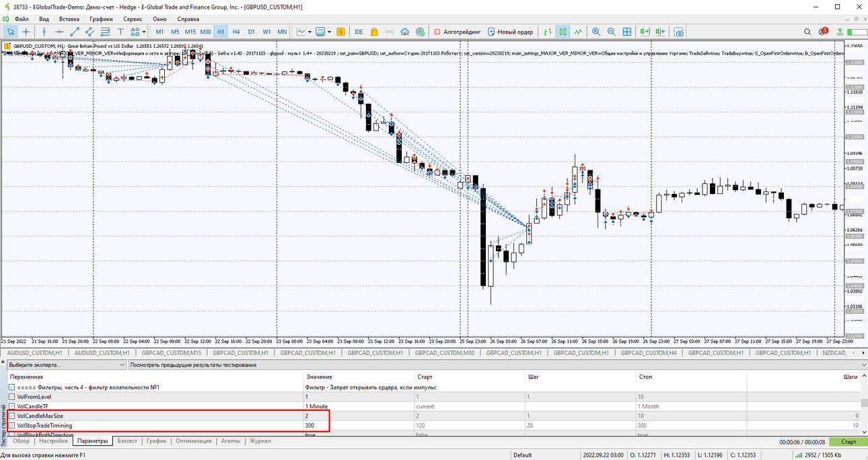Select the horizontal line drawing tool
Screen dimensions: 868x460
(x=59, y=32)
